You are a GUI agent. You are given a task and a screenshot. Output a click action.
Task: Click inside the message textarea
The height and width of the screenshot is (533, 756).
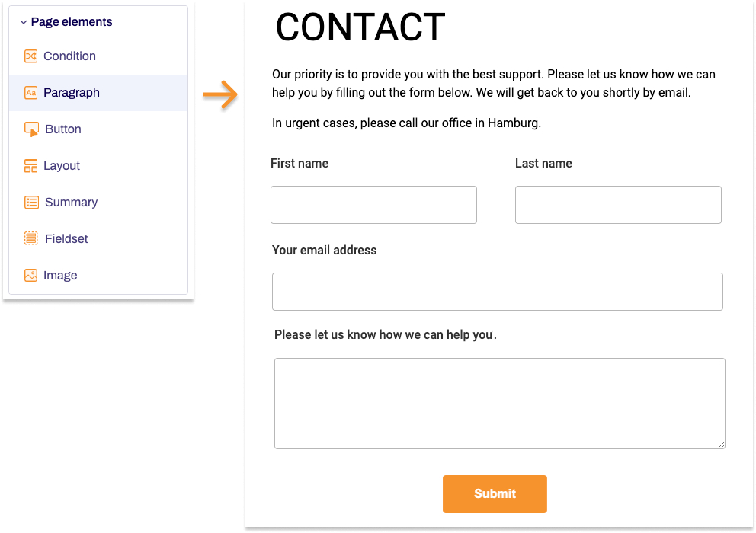coord(500,403)
